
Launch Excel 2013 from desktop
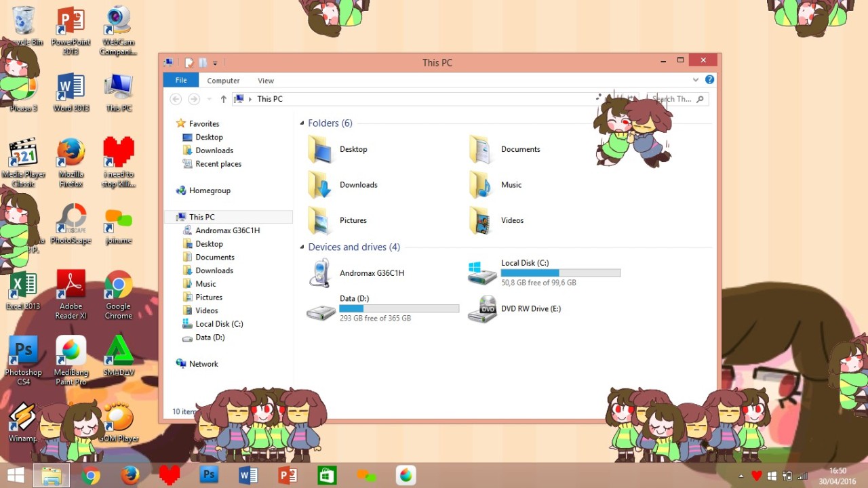[x=24, y=290]
